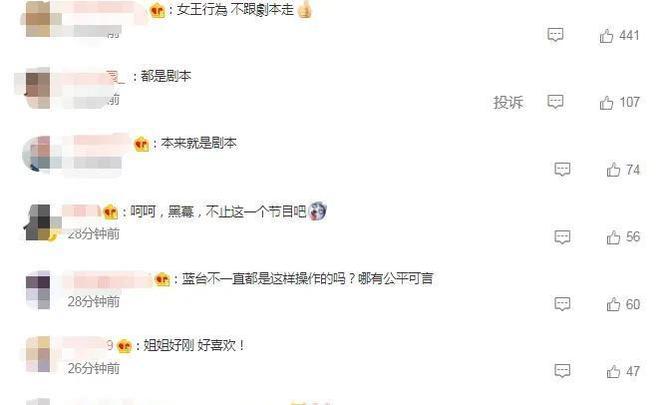Open the avatar of the 都是剧本 commenter
The height and width of the screenshot is (405, 660).
38,88
